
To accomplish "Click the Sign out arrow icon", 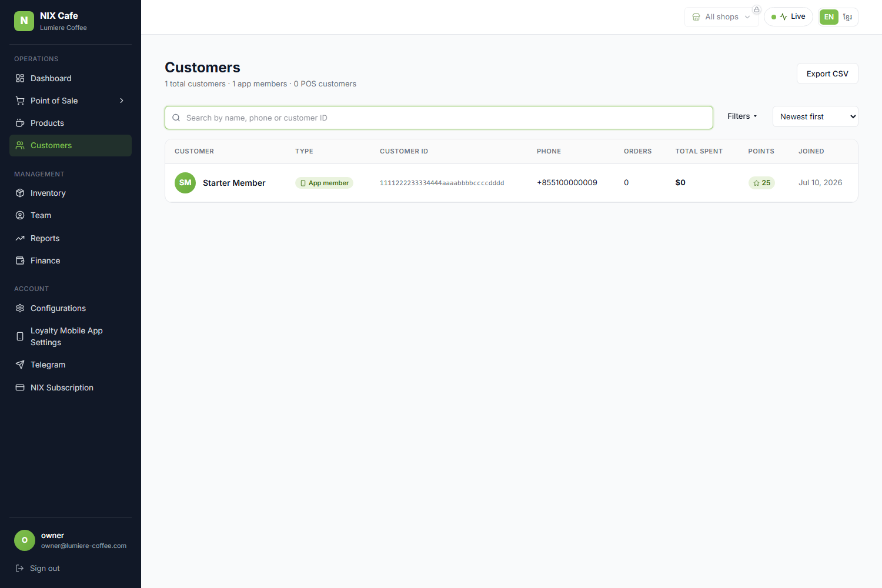I will [19, 568].
